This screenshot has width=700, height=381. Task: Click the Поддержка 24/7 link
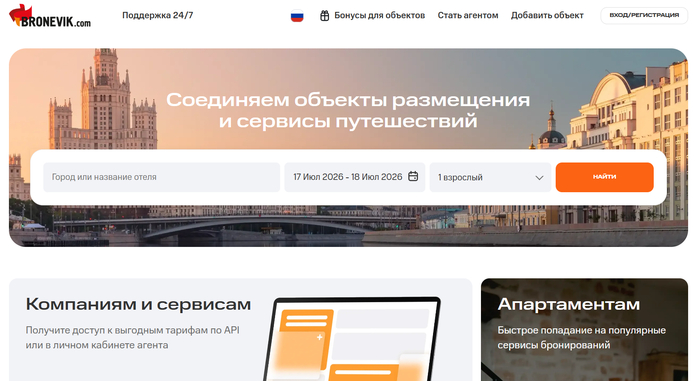point(158,15)
